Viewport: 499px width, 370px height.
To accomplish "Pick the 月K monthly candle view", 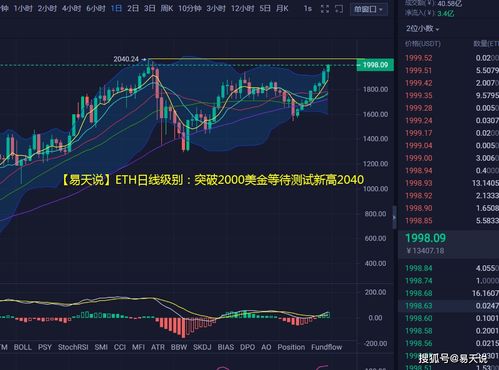I will (282, 8).
